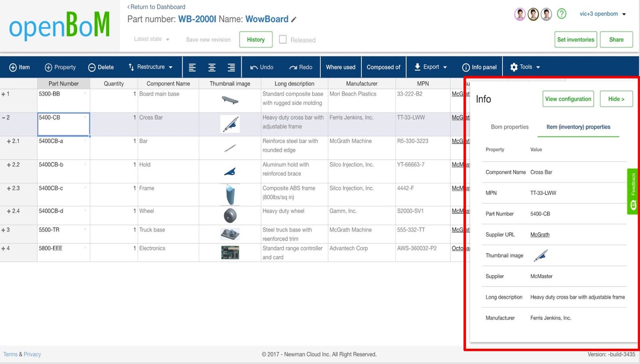The image size is (640, 364).
Task: Open the Terms link in footer
Action: [10, 354]
